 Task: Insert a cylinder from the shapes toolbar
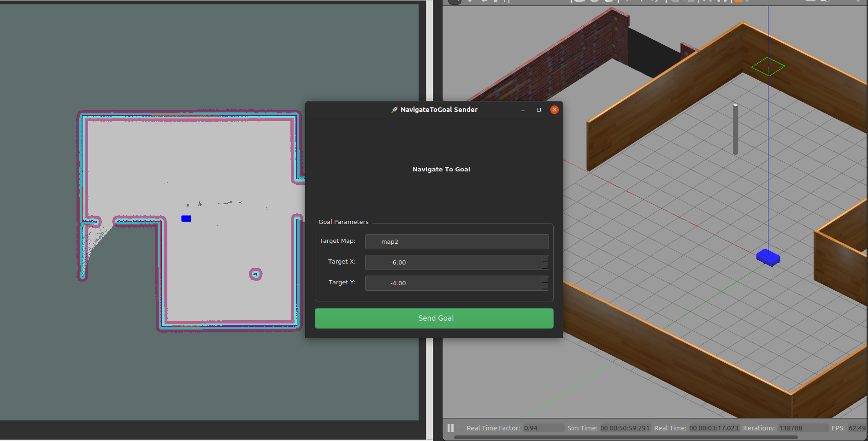(608, 2)
